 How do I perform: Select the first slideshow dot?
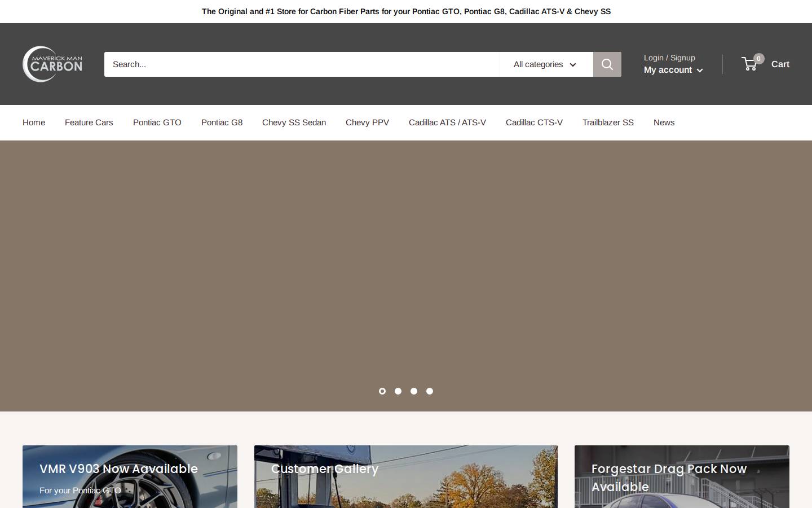[382, 391]
